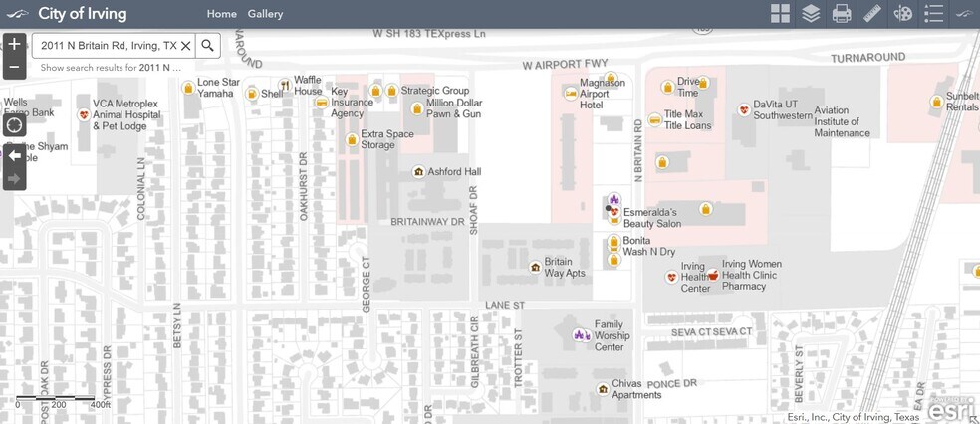Click the Family Worship Center marker
980x424 pixels.
point(581,335)
